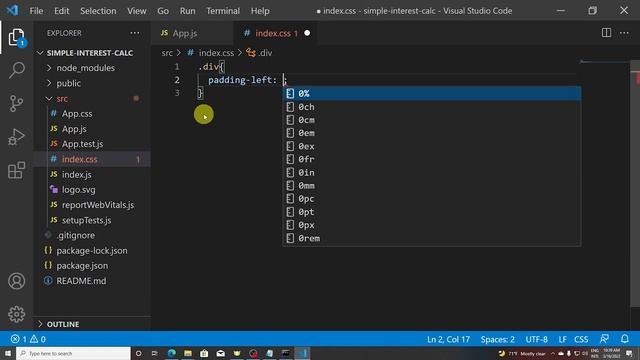Open editor More Actions ellipsis

(x=624, y=33)
